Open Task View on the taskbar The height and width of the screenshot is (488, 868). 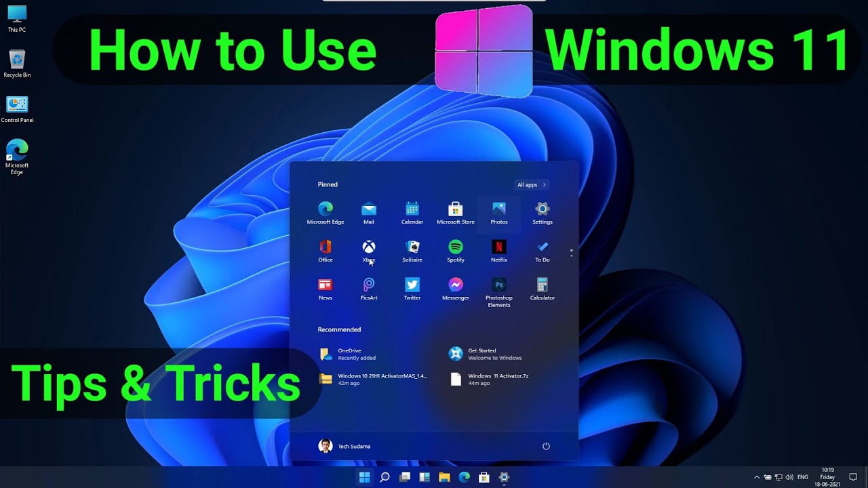[405, 477]
